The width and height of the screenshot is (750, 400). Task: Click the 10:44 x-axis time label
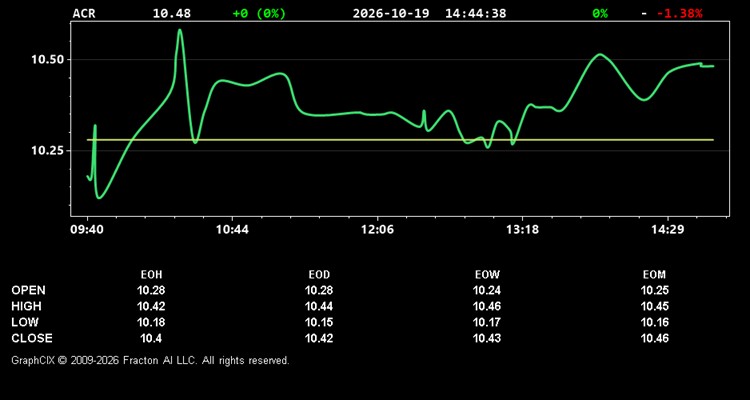point(232,230)
